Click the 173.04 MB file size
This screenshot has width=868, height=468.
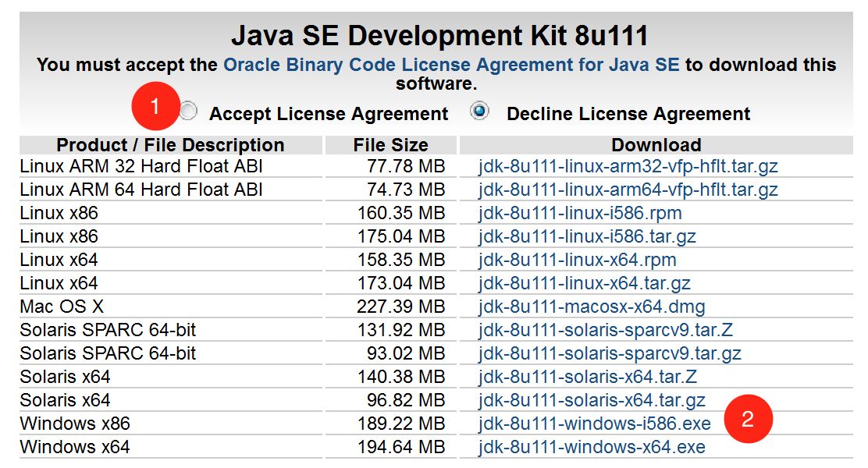coord(401,283)
